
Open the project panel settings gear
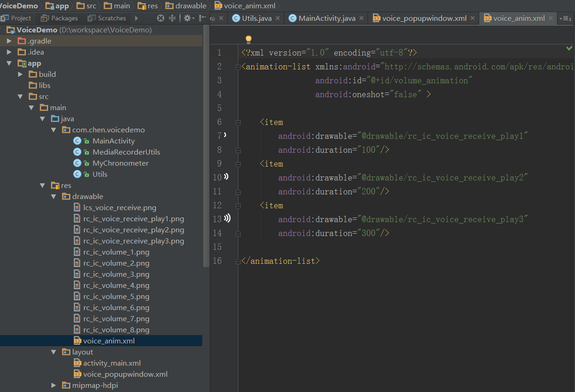pyautogui.click(x=187, y=18)
